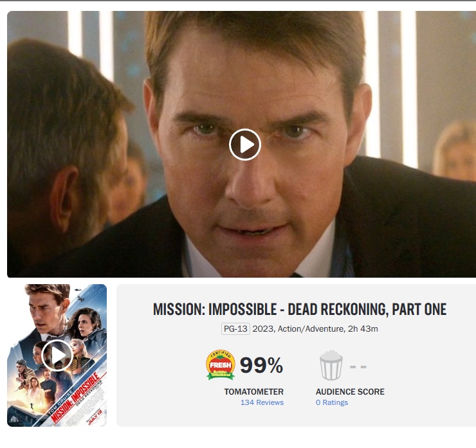Click the AUDIENCE SCORE label
Viewport: 476px width, 448px height.
click(350, 391)
